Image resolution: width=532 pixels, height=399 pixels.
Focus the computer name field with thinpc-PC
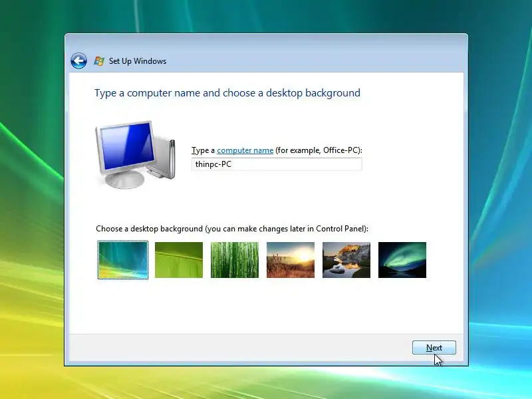pos(277,164)
